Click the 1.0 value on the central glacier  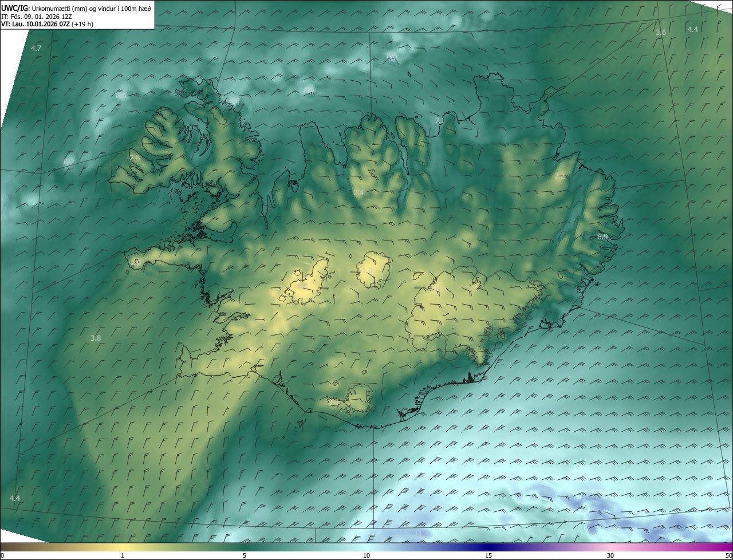tap(368, 270)
